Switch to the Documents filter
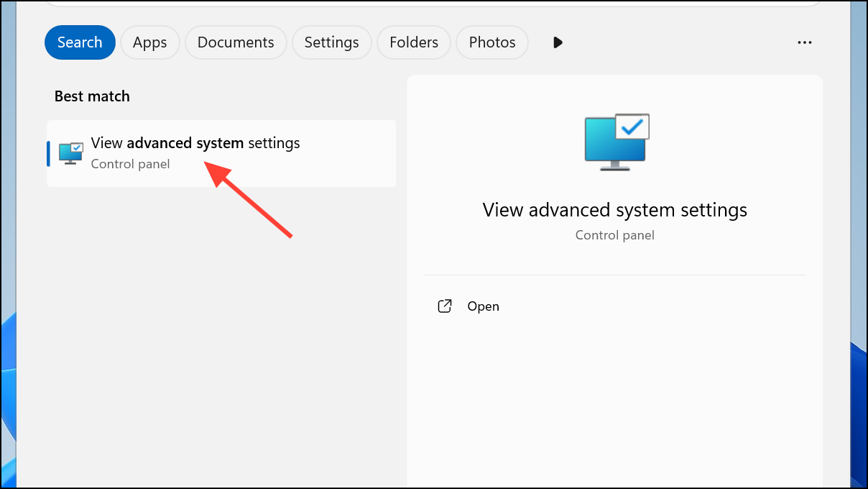The image size is (868, 489). [236, 42]
